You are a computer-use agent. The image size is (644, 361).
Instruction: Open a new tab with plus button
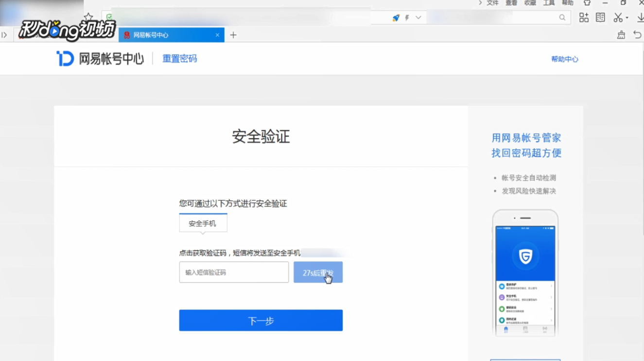[233, 35]
